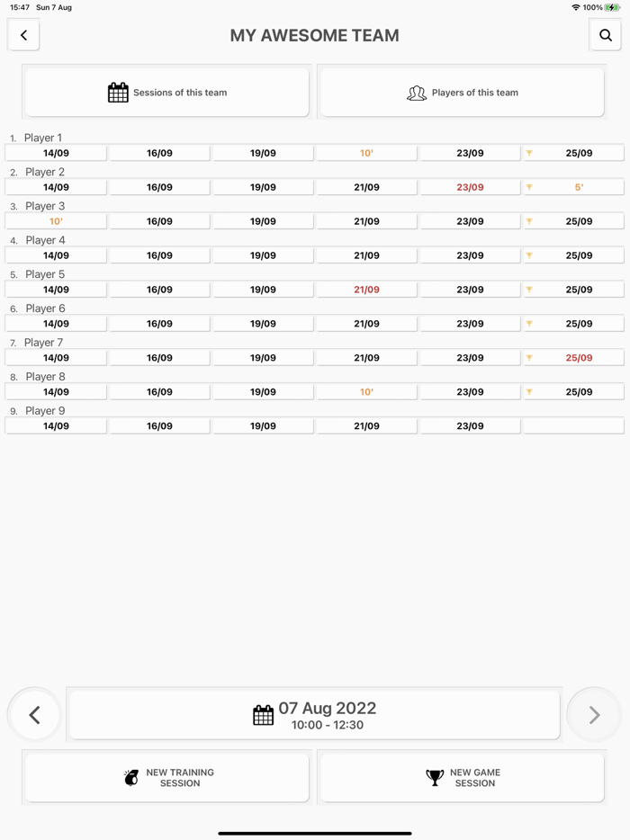Click the players group icon on Players button
The height and width of the screenshot is (840, 630).
417,92
